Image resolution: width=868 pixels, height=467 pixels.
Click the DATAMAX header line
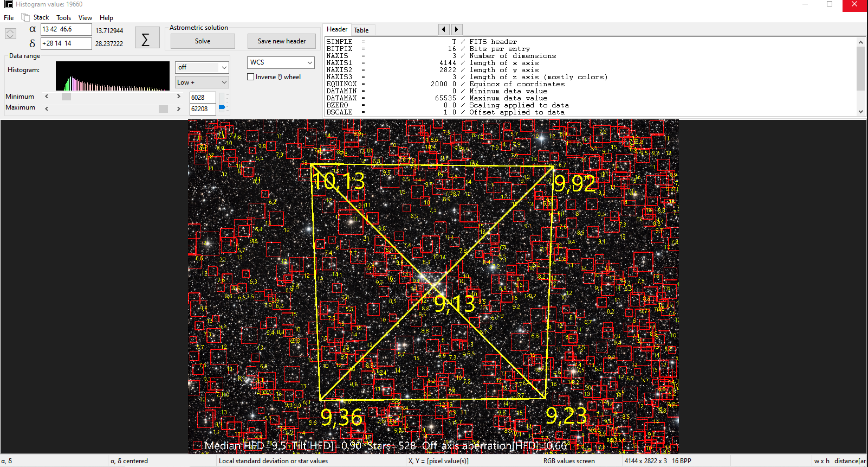(437, 98)
